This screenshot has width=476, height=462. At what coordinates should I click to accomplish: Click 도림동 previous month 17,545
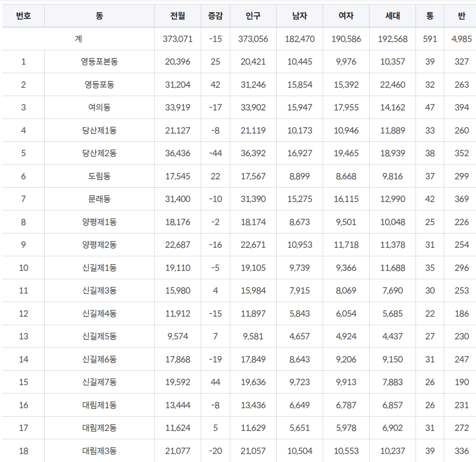point(177,176)
